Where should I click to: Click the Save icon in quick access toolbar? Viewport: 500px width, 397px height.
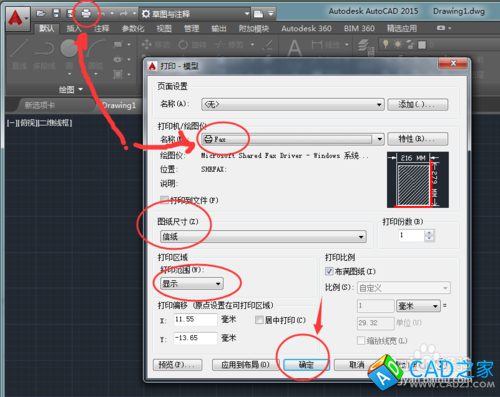coord(56,14)
